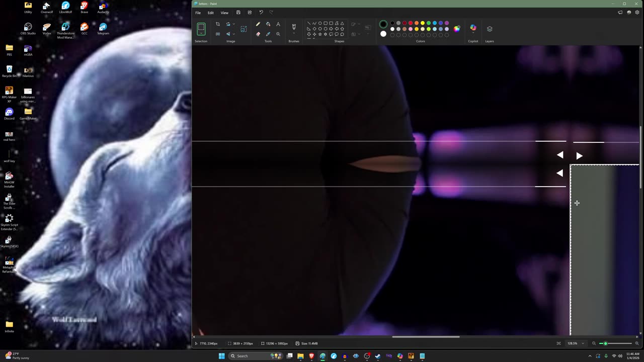Pick the yellow color swatch

coord(423,23)
